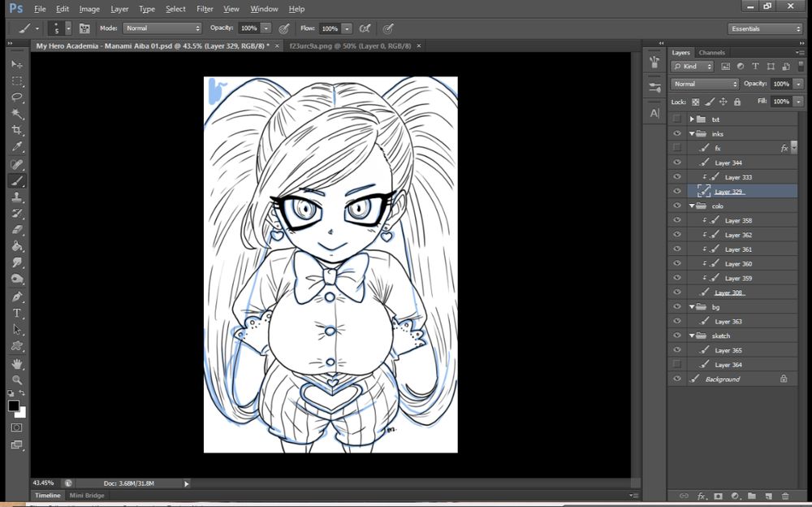Viewport: 812px width, 507px height.
Task: Hide the Background layer
Action: pos(677,379)
